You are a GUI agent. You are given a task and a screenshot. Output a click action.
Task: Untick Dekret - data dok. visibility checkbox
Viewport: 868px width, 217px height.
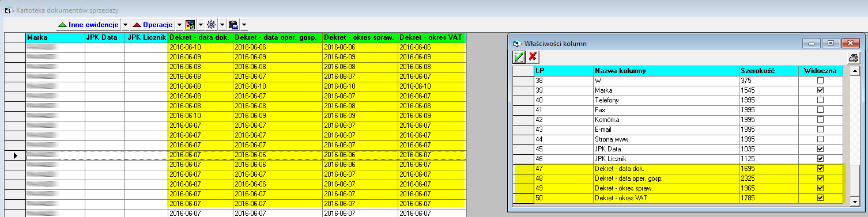[820, 169]
